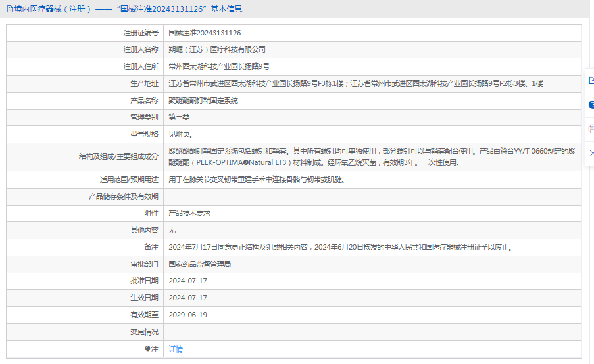Click the 生效日期 label
Screen dimensions: 594x364
(144, 298)
